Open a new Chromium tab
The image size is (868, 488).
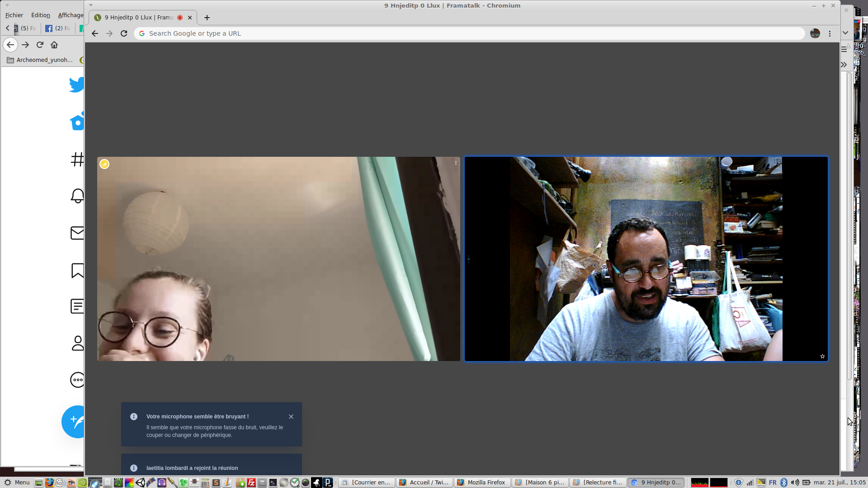[x=207, y=18]
